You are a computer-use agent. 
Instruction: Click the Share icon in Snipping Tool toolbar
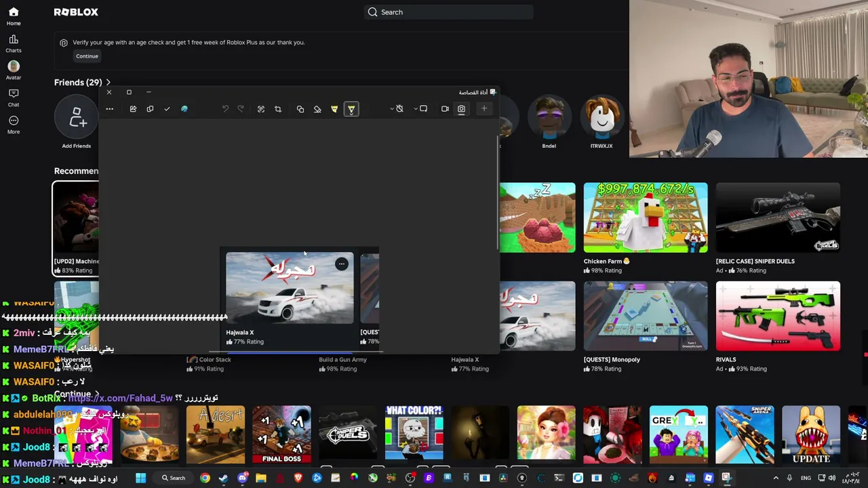pyautogui.click(x=133, y=109)
